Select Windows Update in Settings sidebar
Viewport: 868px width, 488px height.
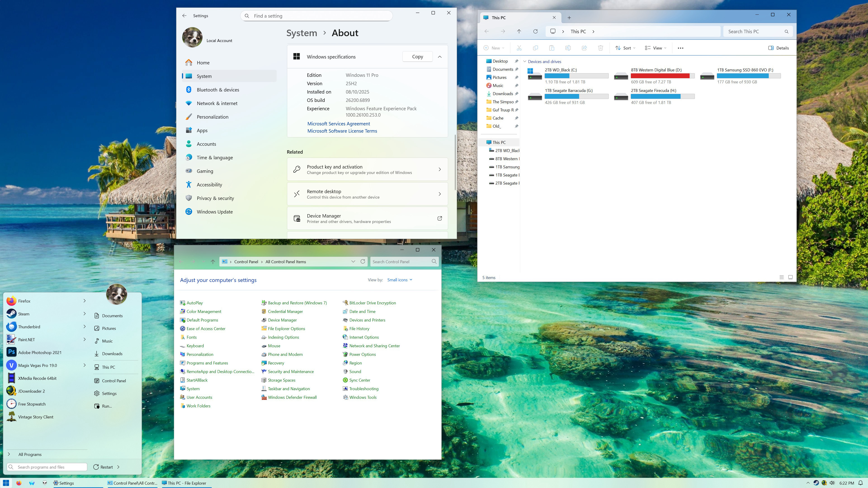[215, 211]
